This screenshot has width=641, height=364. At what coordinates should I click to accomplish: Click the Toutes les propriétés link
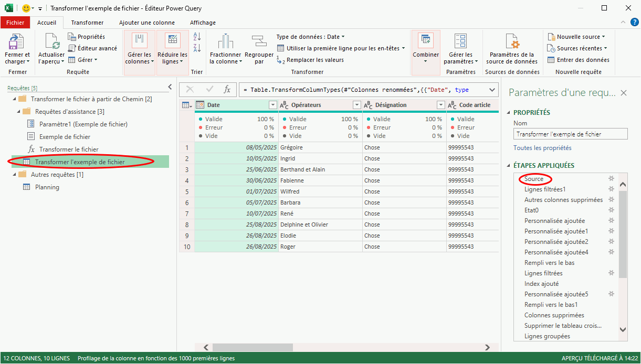click(x=542, y=148)
